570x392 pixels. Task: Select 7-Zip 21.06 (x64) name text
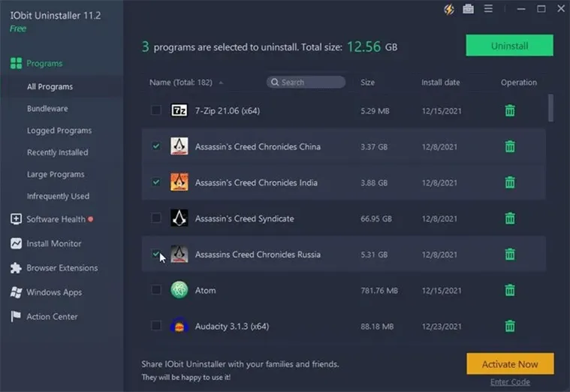click(228, 111)
